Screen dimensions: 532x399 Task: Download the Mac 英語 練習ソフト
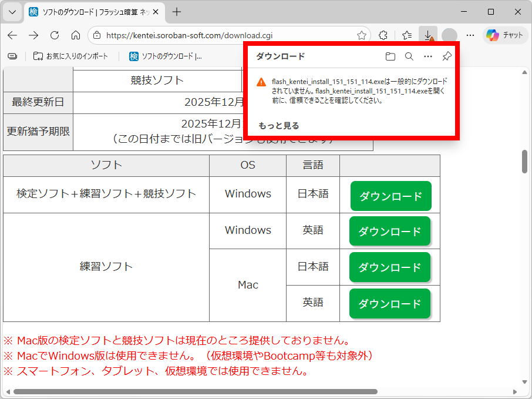tap(389, 303)
